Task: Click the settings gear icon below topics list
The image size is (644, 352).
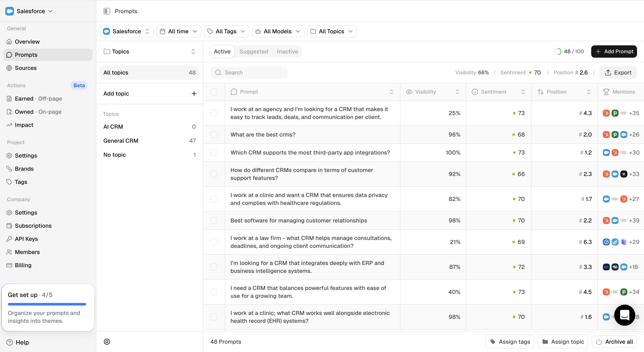Action: (107, 342)
